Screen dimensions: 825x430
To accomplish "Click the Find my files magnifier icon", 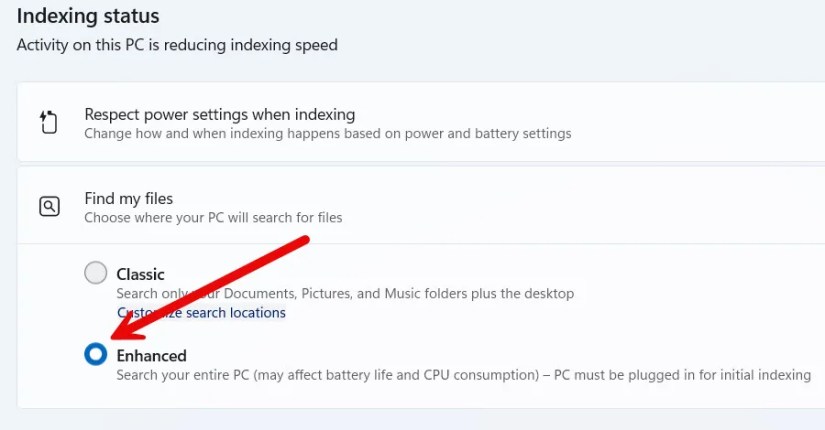I will pos(49,207).
